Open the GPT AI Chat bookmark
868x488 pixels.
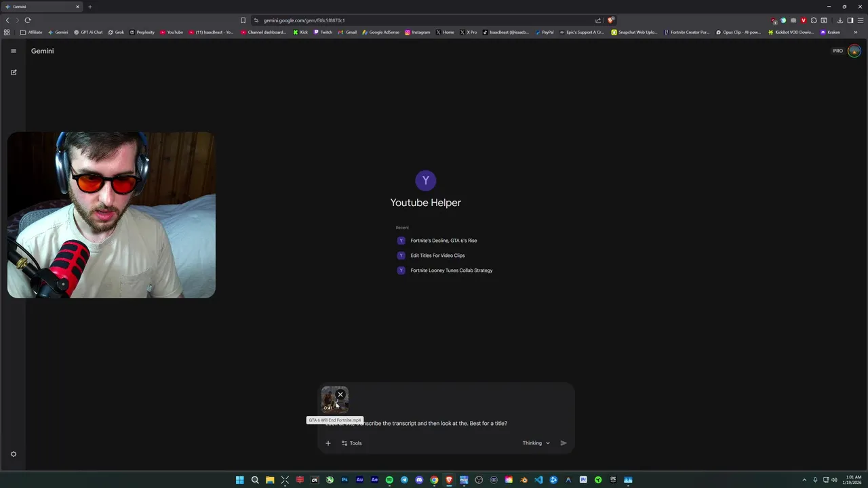pos(88,32)
